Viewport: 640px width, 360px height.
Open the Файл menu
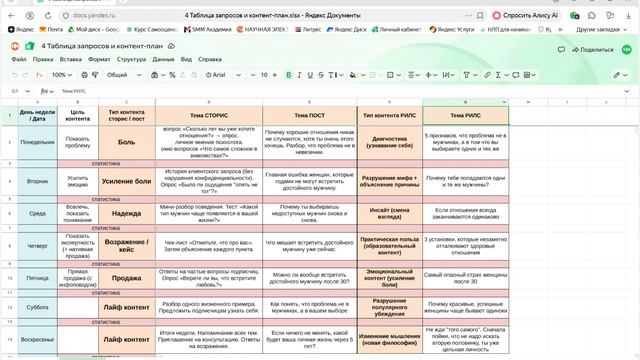point(19,60)
